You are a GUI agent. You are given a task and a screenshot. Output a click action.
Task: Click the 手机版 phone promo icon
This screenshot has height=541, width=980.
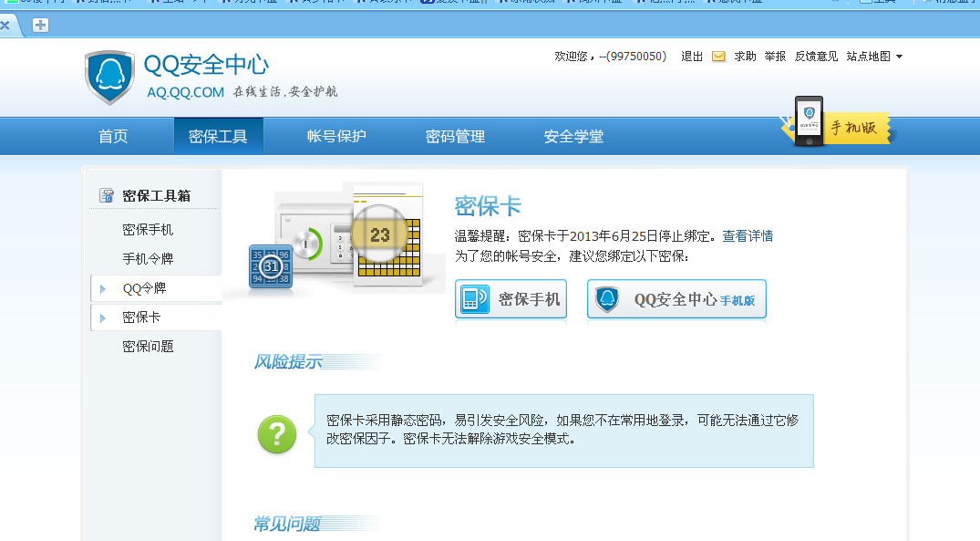pos(808,121)
